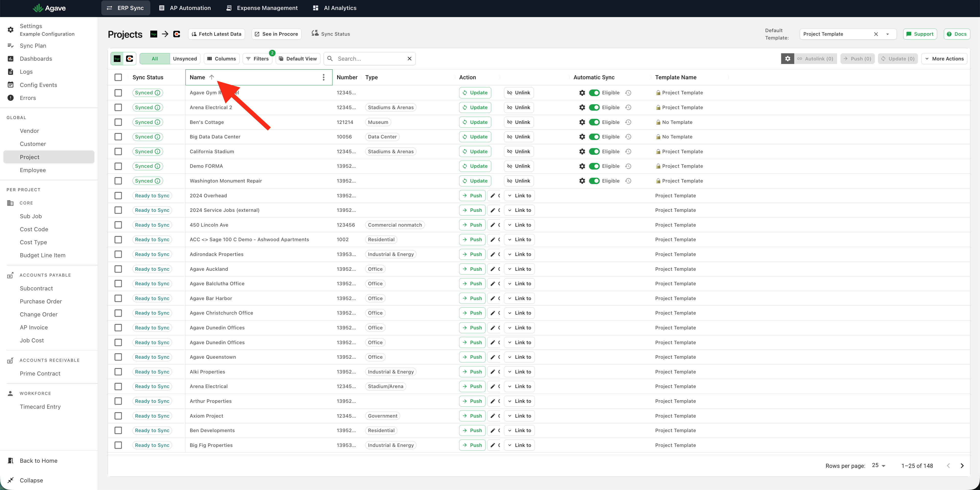Image resolution: width=980 pixels, height=490 pixels.
Task: Switch to AP Automation tab
Action: click(185, 8)
